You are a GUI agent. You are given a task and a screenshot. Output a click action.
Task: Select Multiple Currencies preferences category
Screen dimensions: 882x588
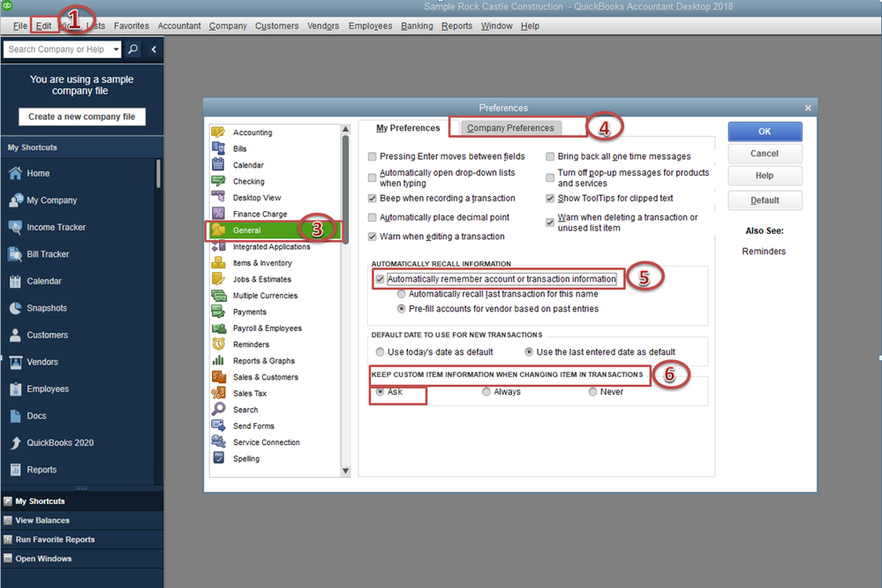click(x=265, y=296)
